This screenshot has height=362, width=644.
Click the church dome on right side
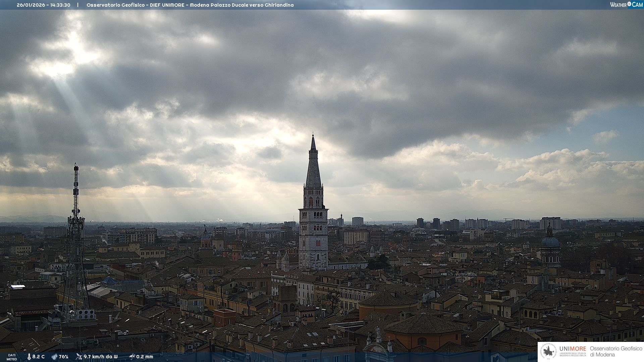click(x=550, y=241)
